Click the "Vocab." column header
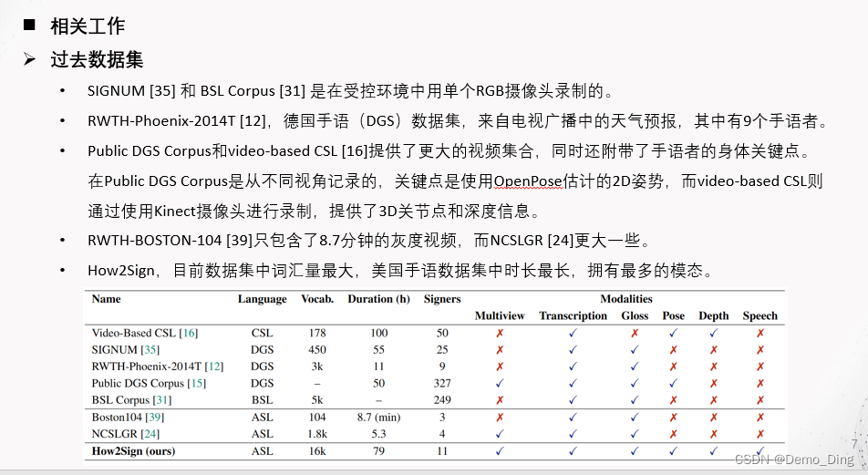Image resolution: width=868 pixels, height=475 pixels. coord(317,299)
